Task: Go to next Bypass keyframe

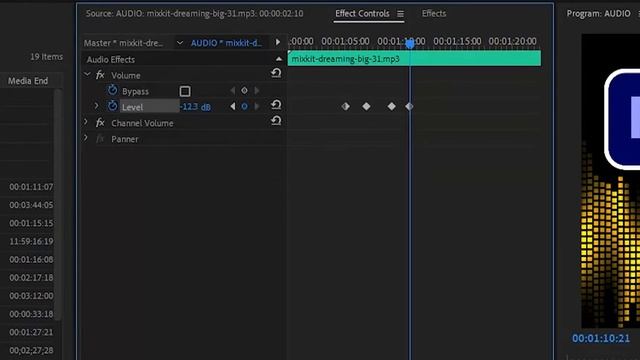Action: coord(257,91)
